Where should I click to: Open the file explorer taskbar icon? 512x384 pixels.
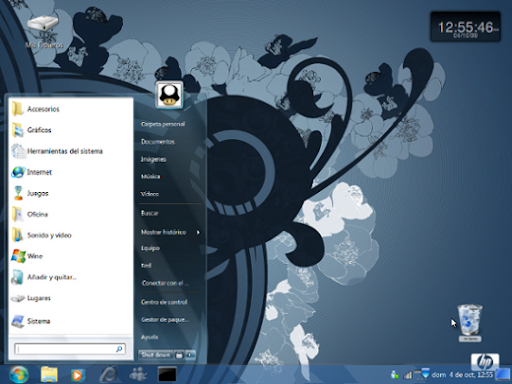pos(49,375)
